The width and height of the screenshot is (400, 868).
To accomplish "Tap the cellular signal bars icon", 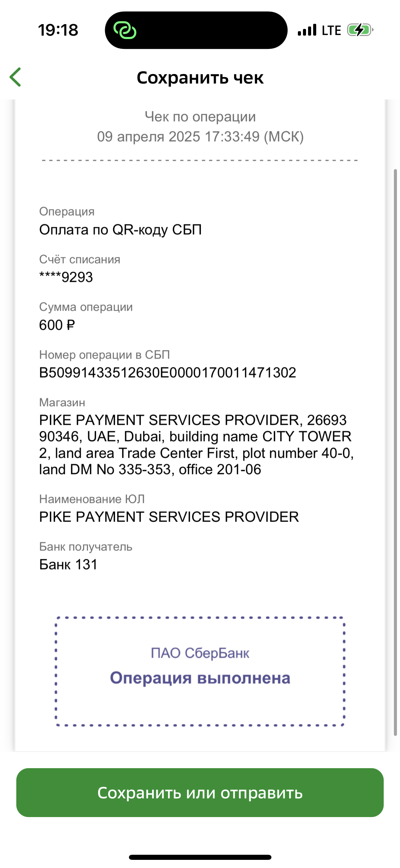I will click(307, 30).
